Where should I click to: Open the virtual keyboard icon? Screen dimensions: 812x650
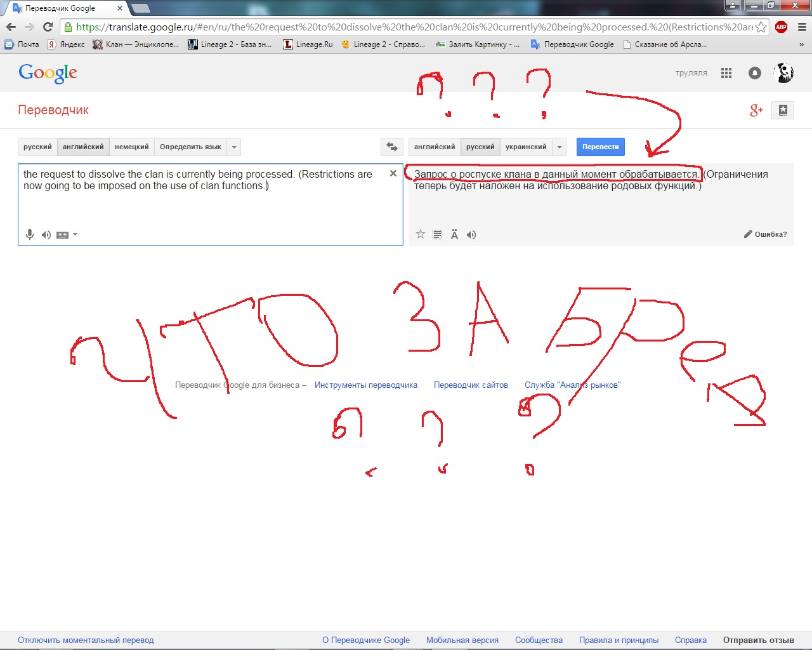(62, 235)
